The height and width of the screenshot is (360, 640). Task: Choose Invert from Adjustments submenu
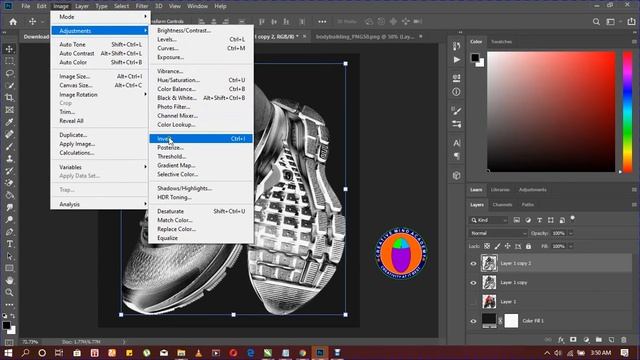pyautogui.click(x=201, y=139)
